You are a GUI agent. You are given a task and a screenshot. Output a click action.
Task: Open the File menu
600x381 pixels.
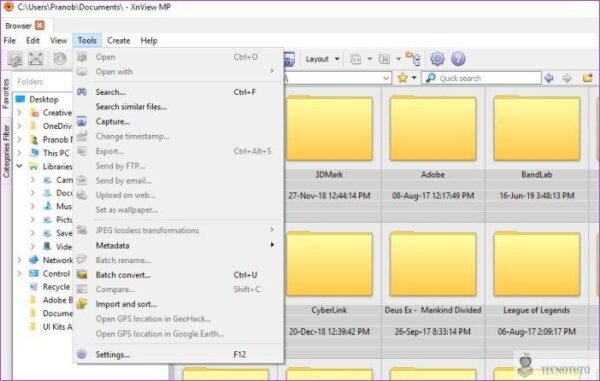pos(10,41)
